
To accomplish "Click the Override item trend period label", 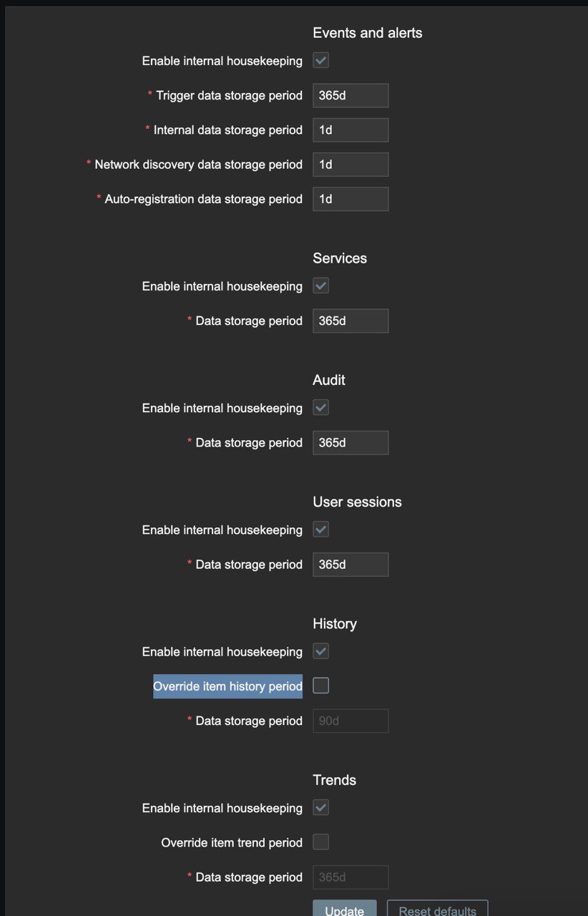I will [232, 842].
